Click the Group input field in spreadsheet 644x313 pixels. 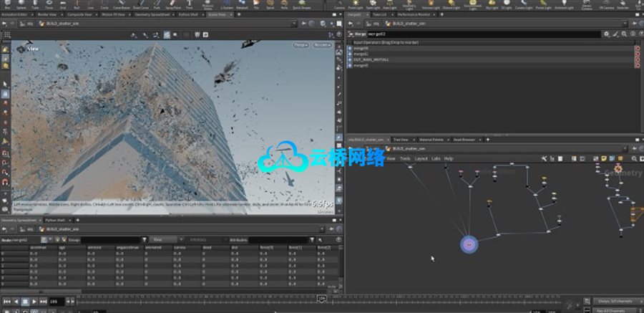[107, 239]
